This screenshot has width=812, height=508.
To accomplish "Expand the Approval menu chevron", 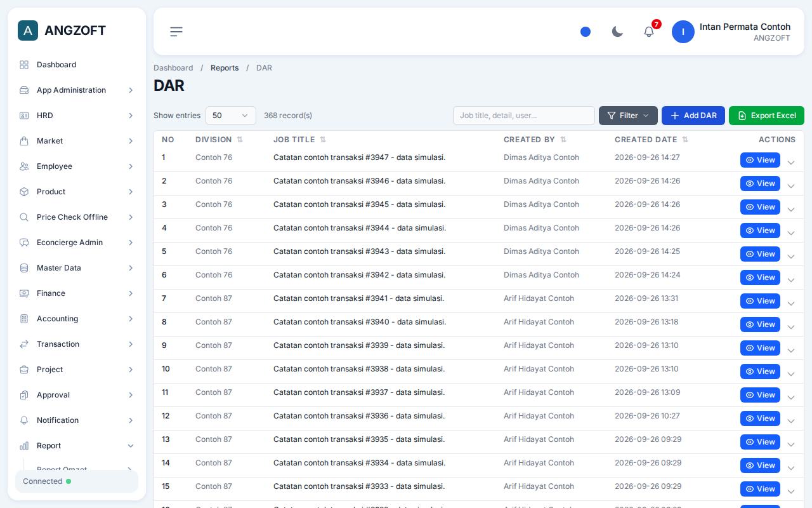I will pyautogui.click(x=131, y=395).
